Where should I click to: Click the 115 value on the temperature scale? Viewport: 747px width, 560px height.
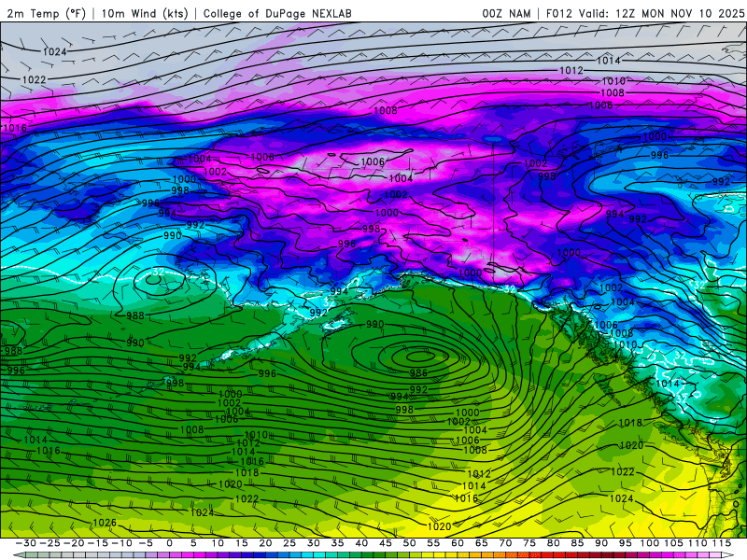coord(722,543)
